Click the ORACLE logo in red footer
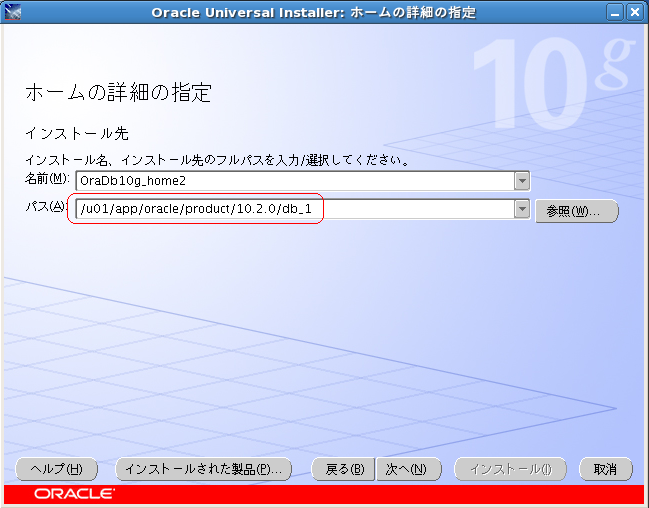 (75, 494)
